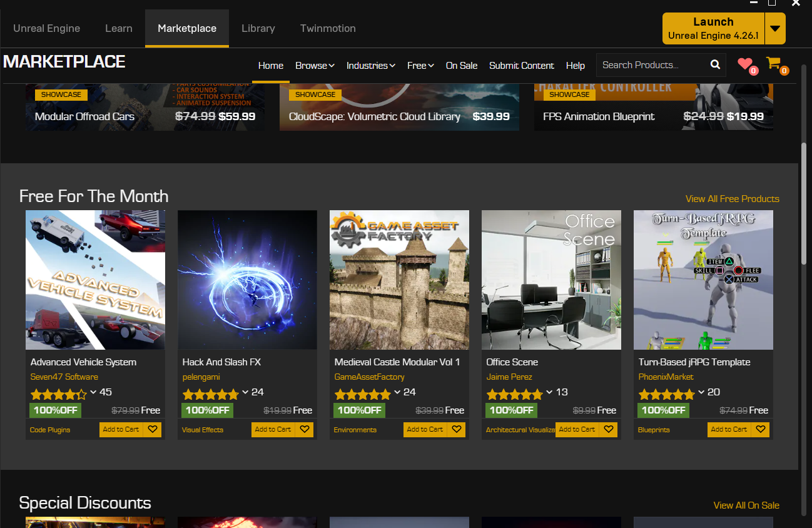The image size is (812, 528).
Task: Browse the Blueprints category link
Action: point(654,430)
